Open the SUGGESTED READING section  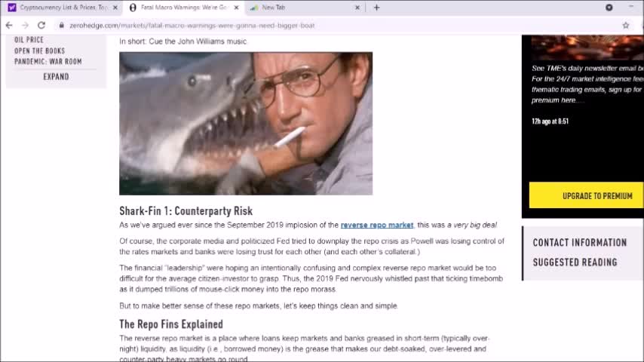pos(575,262)
